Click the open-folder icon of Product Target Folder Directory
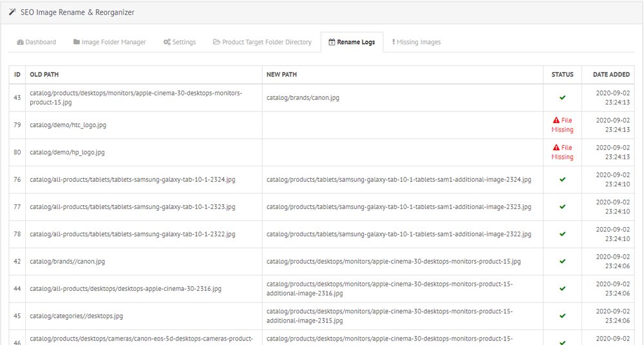 [216, 42]
